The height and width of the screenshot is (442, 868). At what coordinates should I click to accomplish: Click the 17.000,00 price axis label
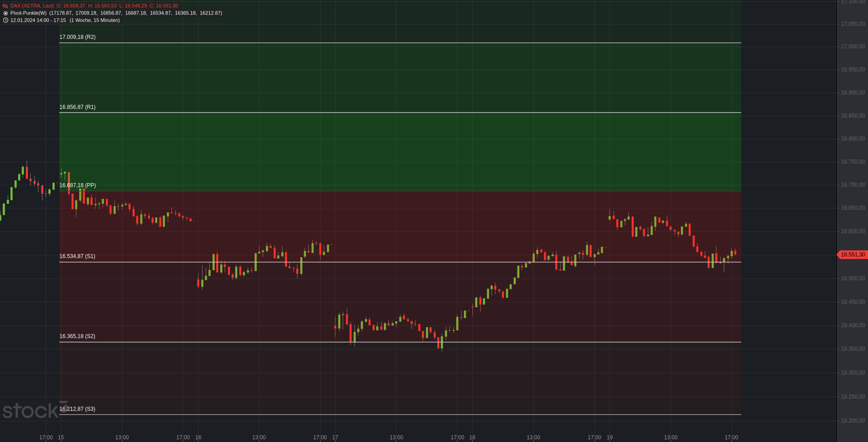pos(853,47)
